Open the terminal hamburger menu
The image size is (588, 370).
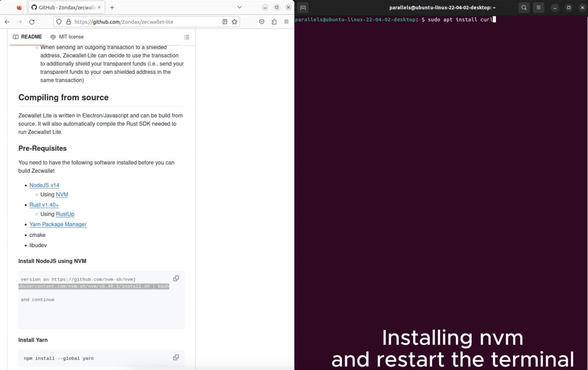coord(538,7)
